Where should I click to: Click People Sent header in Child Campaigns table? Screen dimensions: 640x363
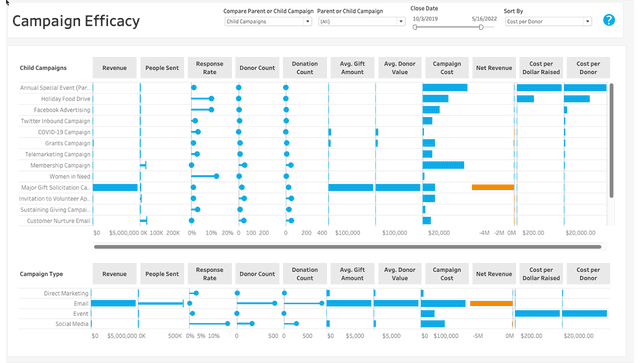[162, 68]
